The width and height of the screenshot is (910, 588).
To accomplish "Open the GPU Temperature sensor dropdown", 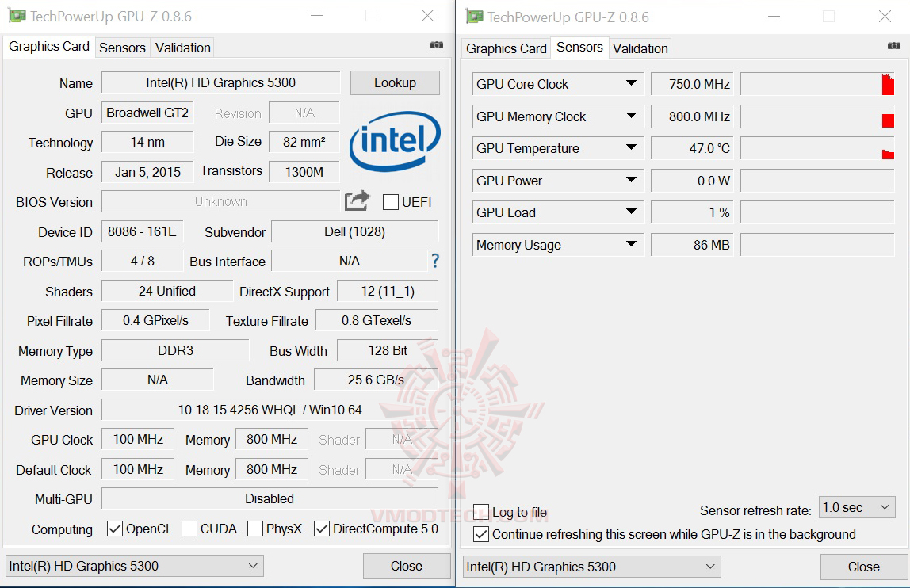I will 632,148.
